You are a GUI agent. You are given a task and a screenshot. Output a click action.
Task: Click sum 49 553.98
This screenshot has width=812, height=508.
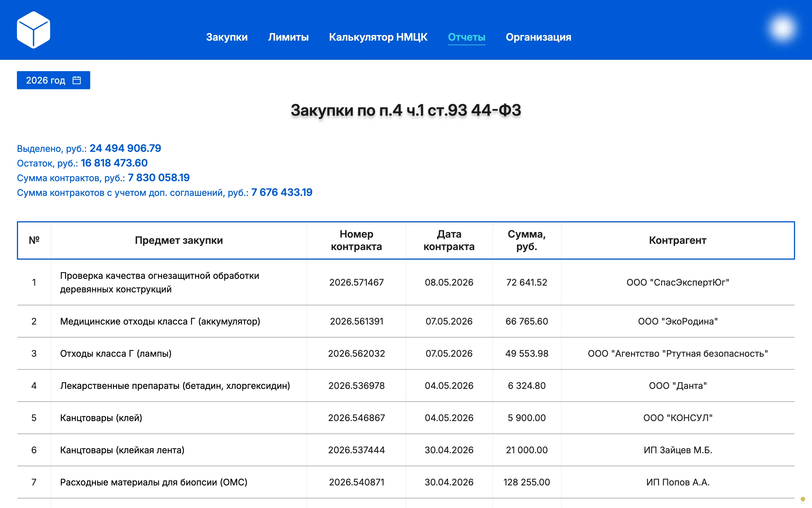point(527,353)
